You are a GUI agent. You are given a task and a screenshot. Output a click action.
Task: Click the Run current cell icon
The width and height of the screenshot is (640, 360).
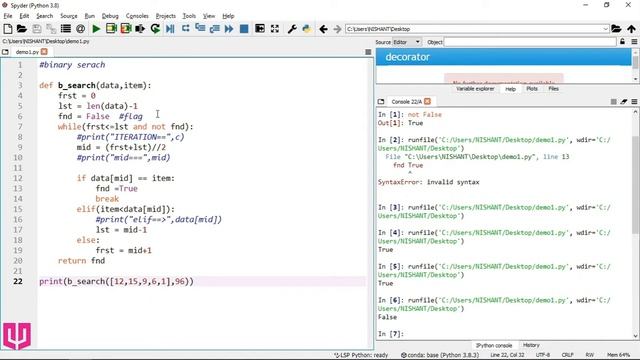(x=111, y=29)
